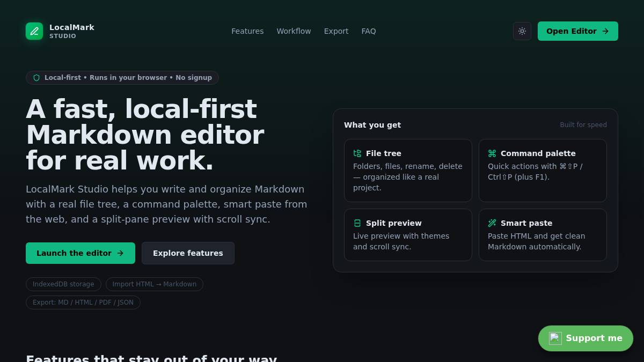This screenshot has width=644, height=362.
Task: Click Launch the editor
Action: pyautogui.click(x=80, y=253)
